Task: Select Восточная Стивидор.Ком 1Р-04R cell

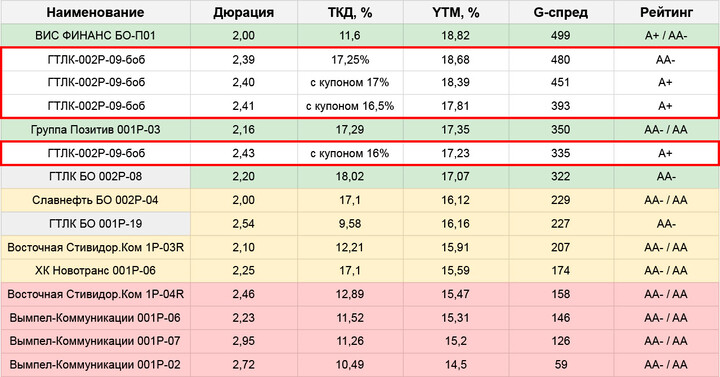Action: [x=96, y=294]
